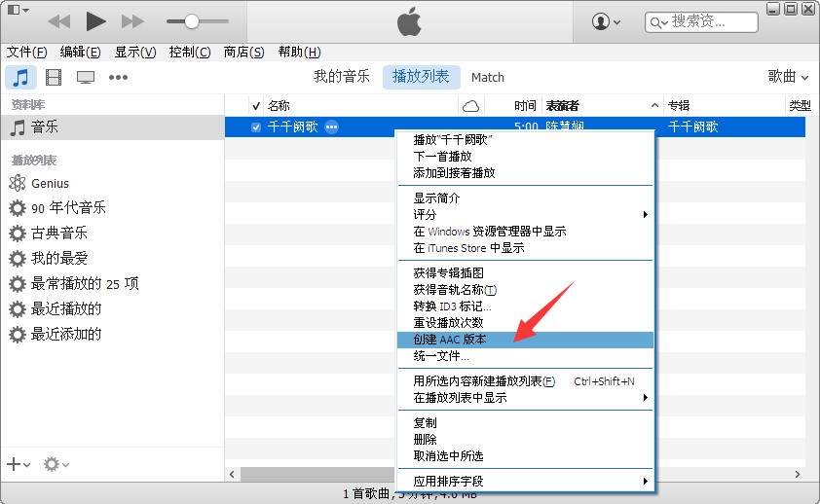
Task: Choose 复制 from context menu
Action: (x=526, y=422)
